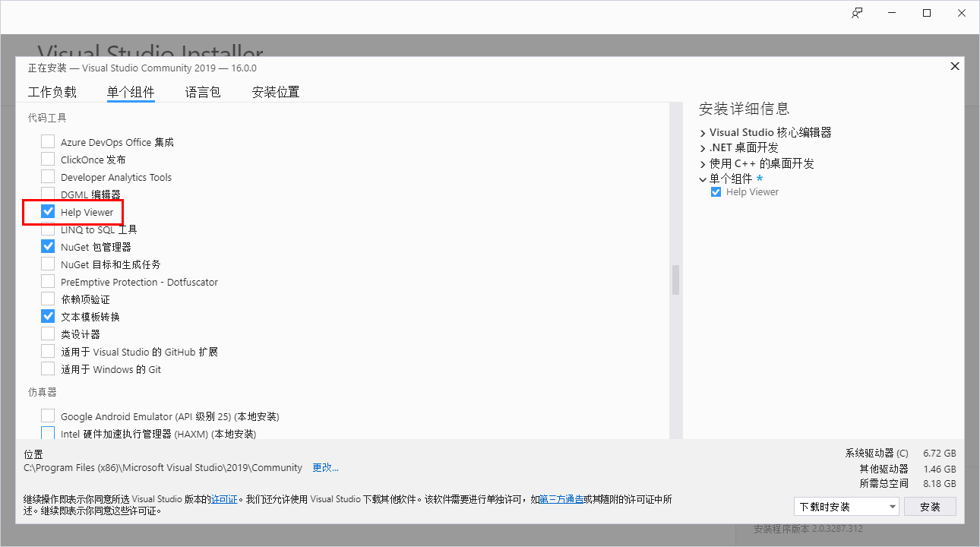Uncheck Help Viewer in 安装详细信息 panel
Image resolution: width=980 pixels, height=547 pixels.
pyautogui.click(x=716, y=192)
